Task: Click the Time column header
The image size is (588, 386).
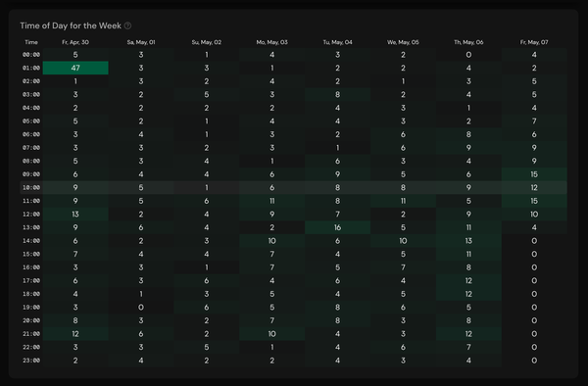Action: pos(31,42)
